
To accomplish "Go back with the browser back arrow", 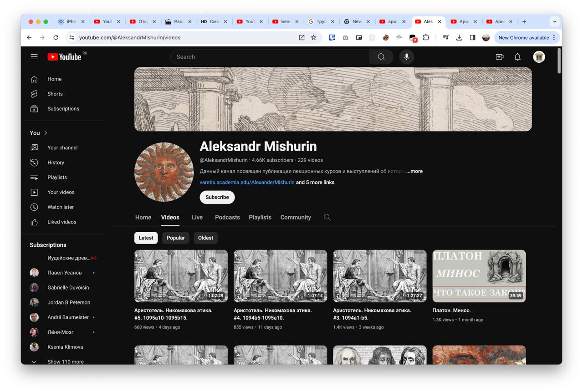I will click(29, 38).
